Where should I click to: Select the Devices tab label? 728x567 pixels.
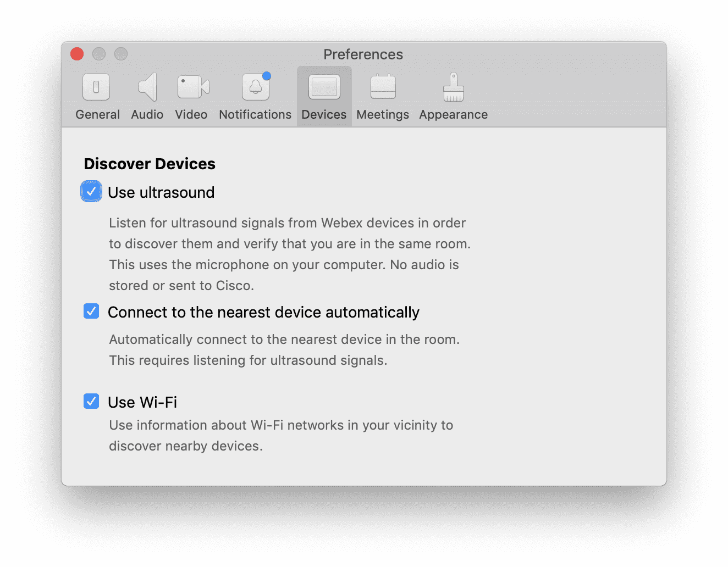(x=324, y=114)
